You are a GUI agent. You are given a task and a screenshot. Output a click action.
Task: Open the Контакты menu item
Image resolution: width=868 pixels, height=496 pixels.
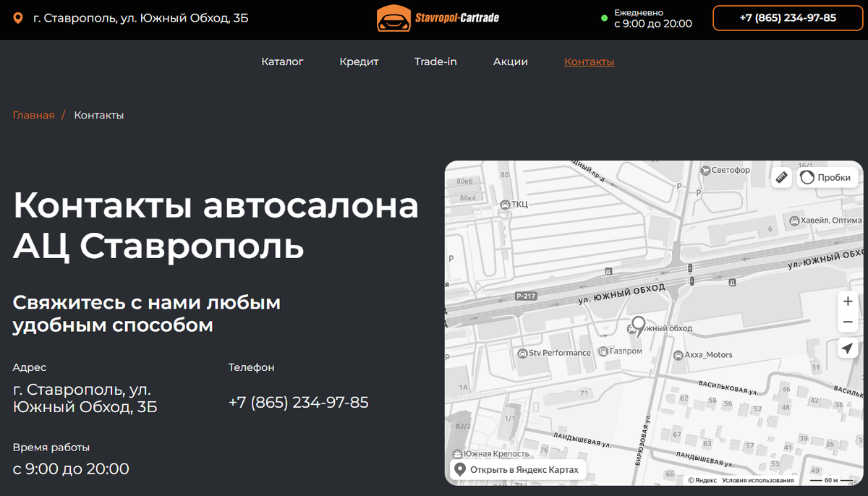point(590,61)
